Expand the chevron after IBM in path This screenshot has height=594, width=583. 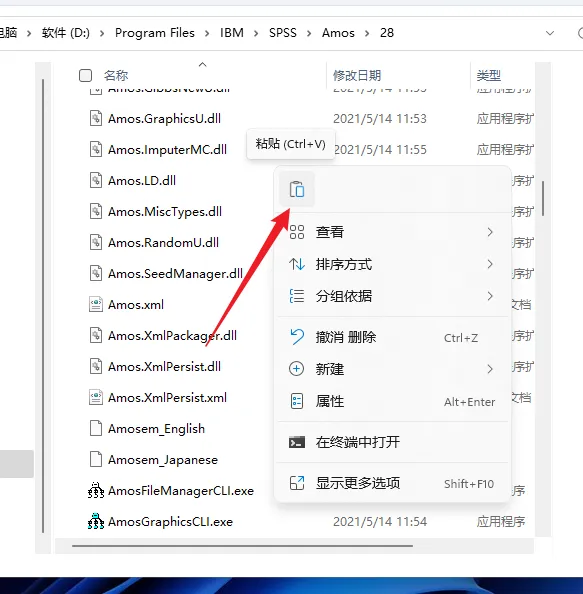(256, 33)
